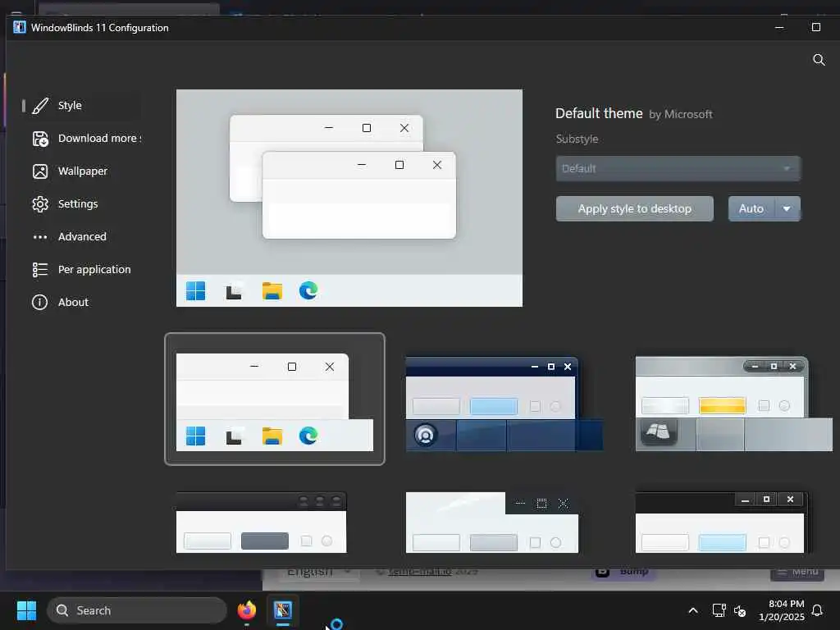Click the network status tray icon
Image resolution: width=840 pixels, height=630 pixels.
click(x=719, y=610)
